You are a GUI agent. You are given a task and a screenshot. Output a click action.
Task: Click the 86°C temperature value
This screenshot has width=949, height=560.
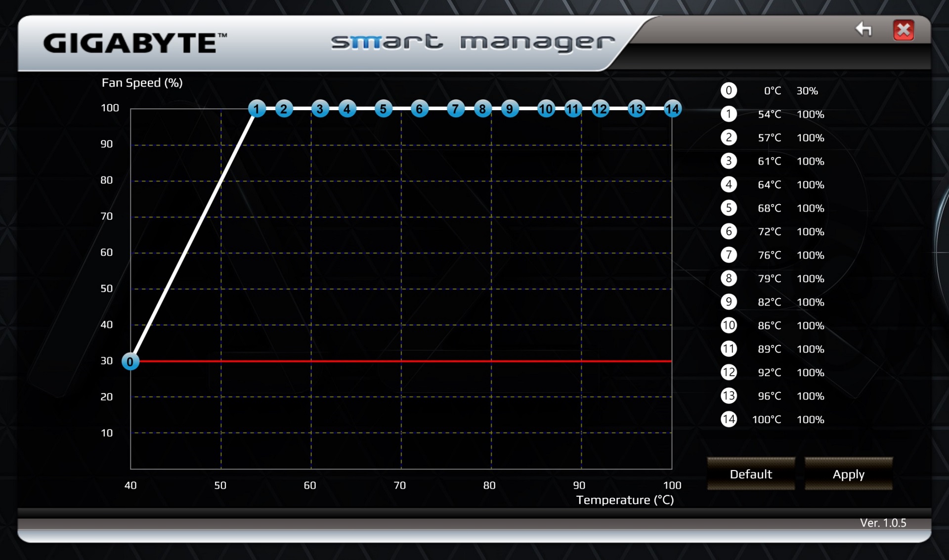[770, 326]
